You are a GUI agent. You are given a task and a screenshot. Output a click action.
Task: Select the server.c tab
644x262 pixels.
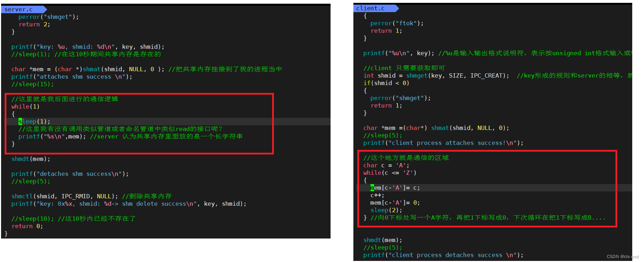24,9
